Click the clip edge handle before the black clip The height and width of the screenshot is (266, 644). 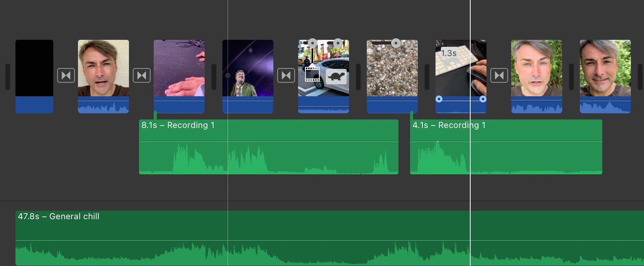(x=7, y=77)
